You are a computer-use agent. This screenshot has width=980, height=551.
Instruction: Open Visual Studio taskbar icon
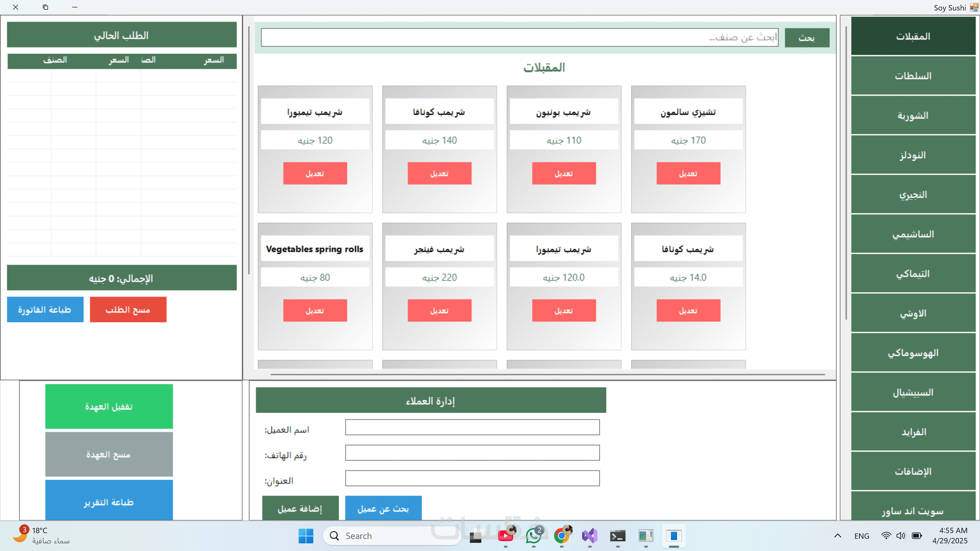coord(590,536)
